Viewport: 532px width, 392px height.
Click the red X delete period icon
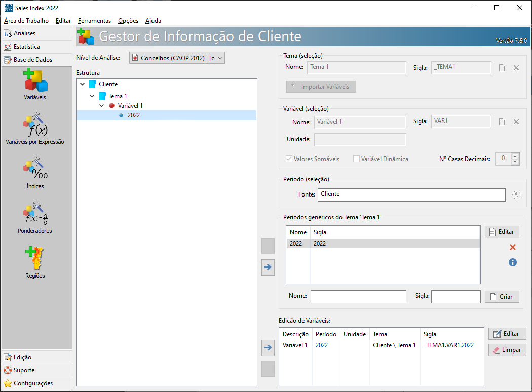click(512, 247)
